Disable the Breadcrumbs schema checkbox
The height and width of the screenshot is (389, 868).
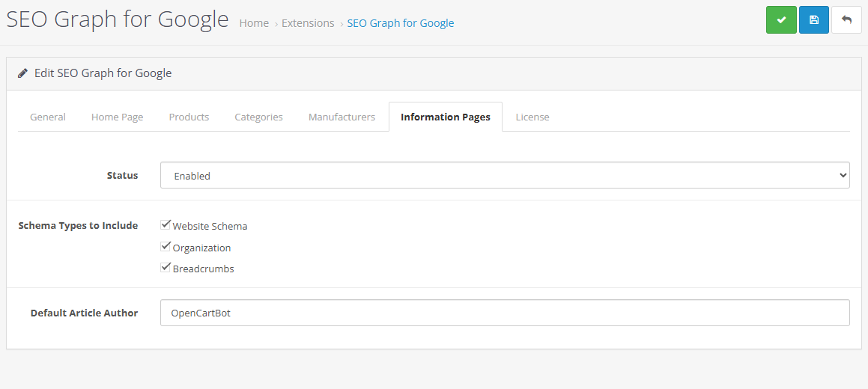(166, 267)
